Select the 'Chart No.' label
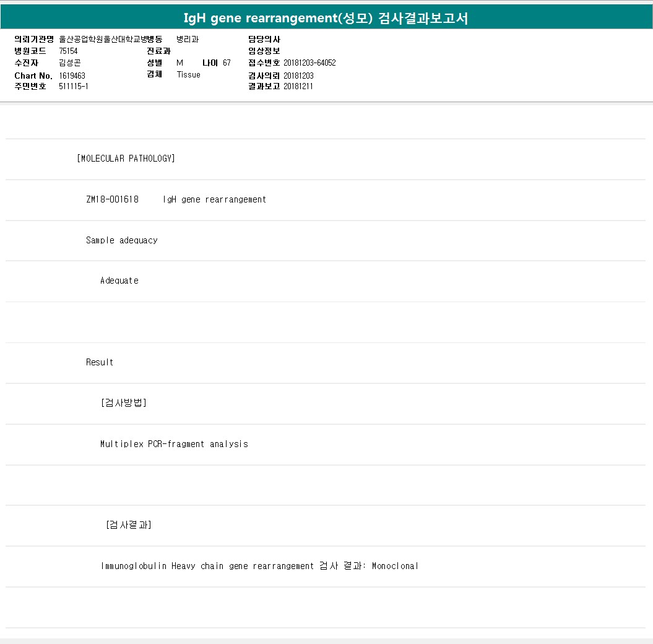 pos(33,76)
